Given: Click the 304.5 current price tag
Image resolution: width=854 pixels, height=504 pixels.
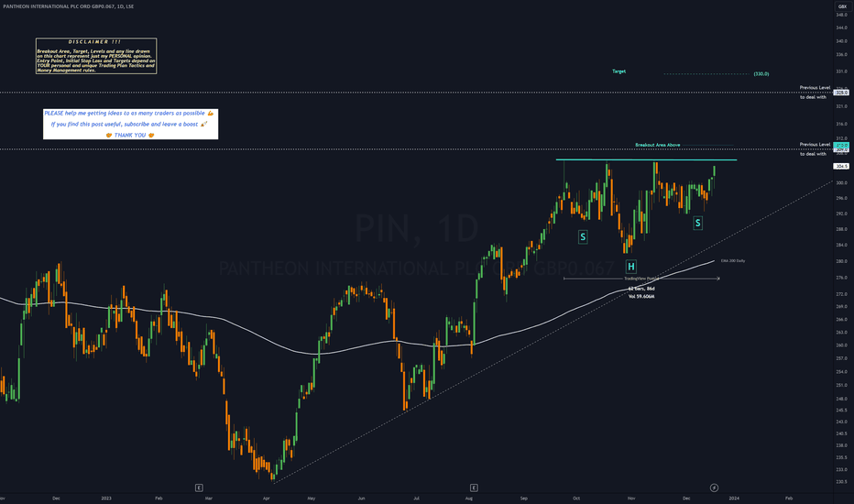Looking at the screenshot, I should point(841,166).
